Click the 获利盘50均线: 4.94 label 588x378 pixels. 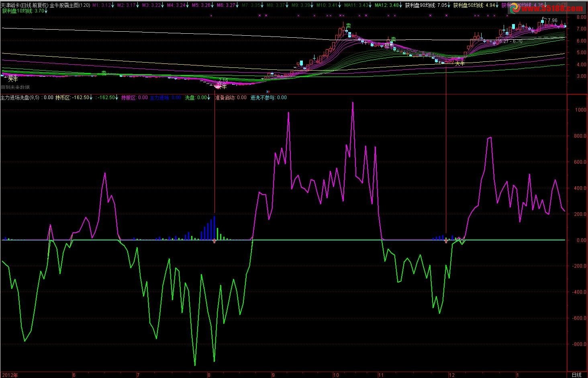(x=474, y=6)
